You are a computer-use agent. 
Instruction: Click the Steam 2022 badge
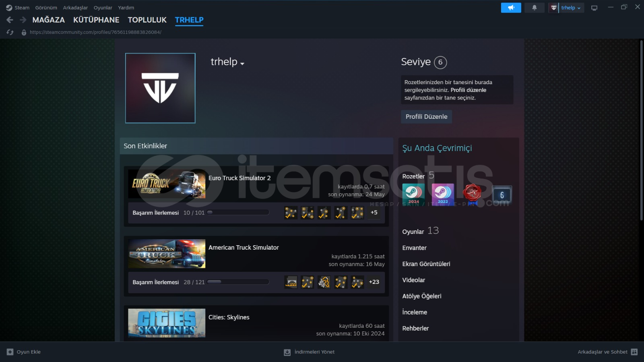pyautogui.click(x=443, y=194)
